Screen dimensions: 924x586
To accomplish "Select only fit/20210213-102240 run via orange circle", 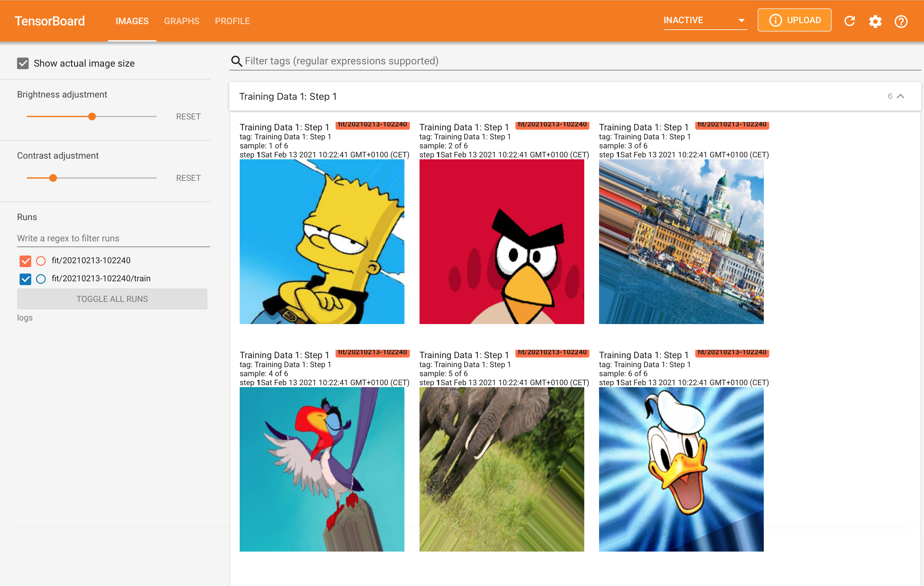I will click(41, 261).
